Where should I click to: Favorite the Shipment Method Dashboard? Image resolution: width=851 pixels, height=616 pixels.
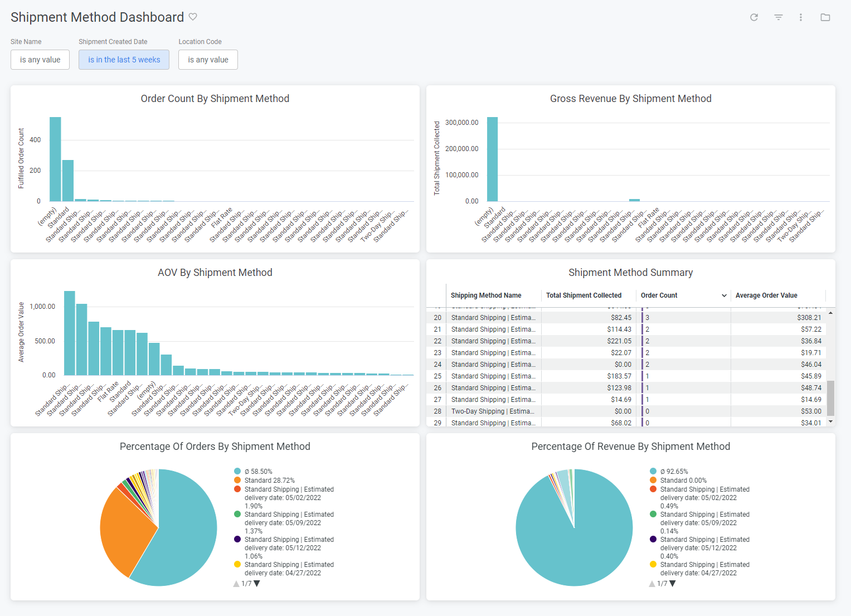click(x=193, y=17)
